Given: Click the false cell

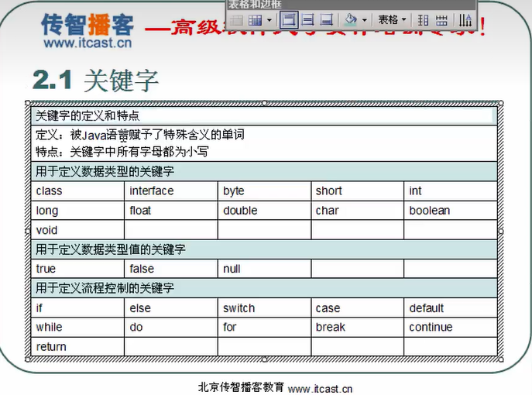Looking at the screenshot, I should 171,269.
